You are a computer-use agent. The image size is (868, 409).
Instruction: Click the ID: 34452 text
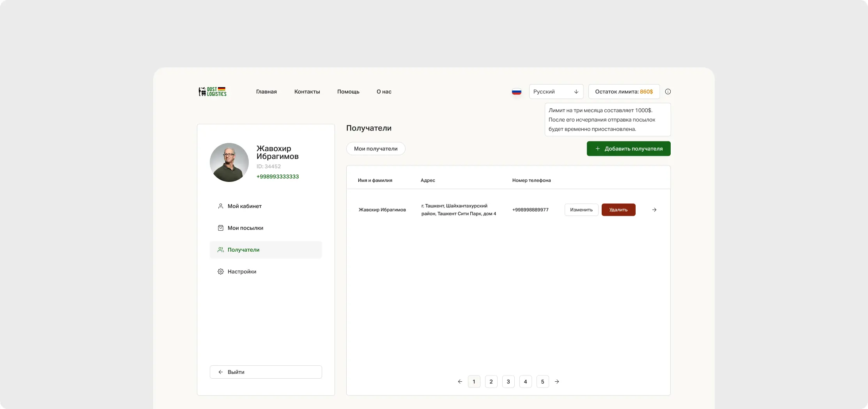click(x=269, y=166)
